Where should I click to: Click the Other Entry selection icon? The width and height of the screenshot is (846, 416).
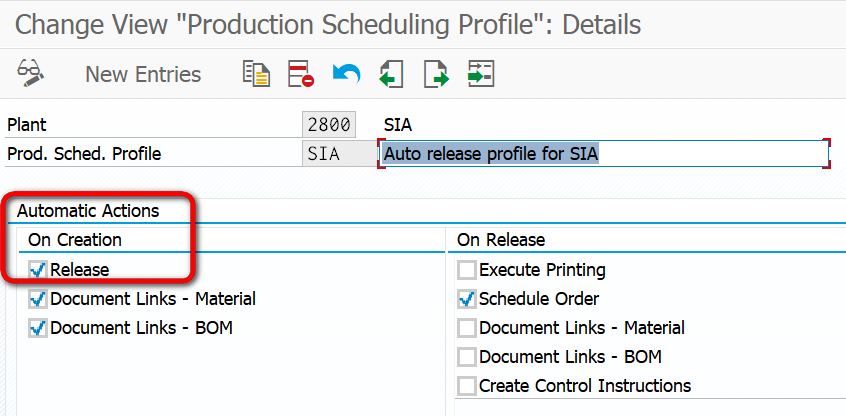(481, 73)
